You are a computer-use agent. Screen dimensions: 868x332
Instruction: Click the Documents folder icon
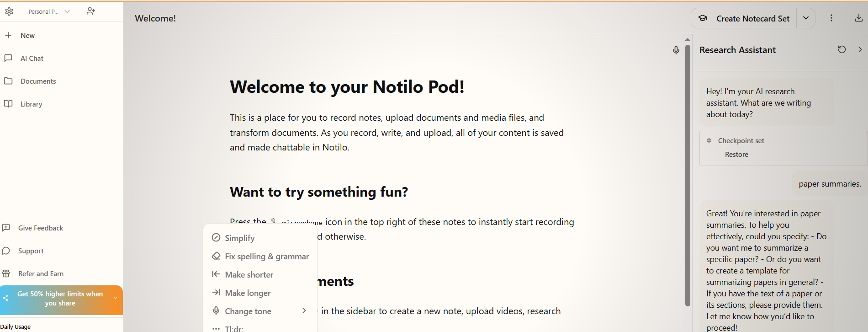(8, 81)
